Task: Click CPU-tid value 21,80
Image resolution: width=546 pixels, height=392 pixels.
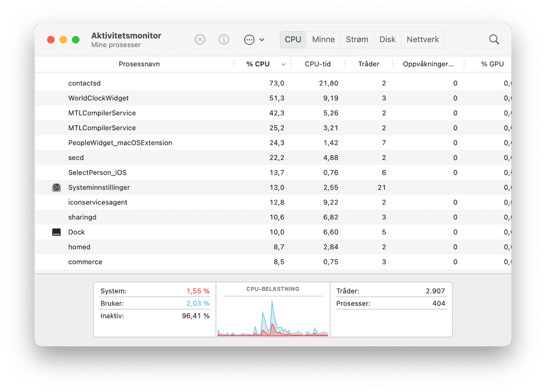Action: 328,84
